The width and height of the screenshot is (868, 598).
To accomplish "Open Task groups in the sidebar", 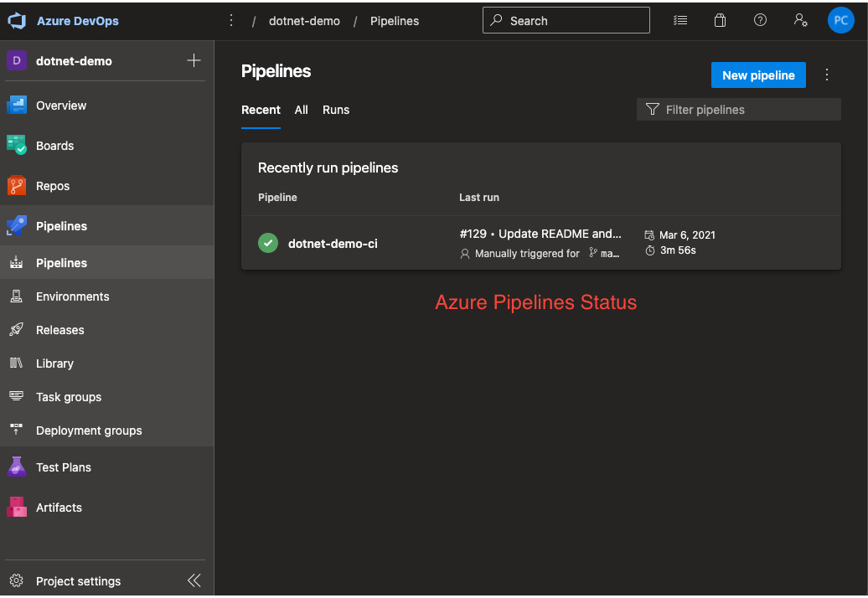I will [107, 397].
